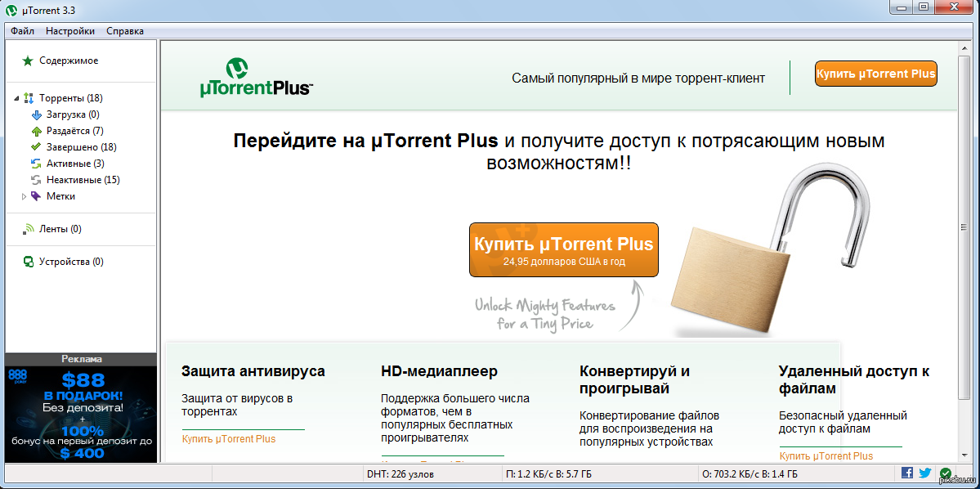This screenshot has width=980, height=489.
Task: Select the Завершено (18) checkmark icon
Action: (x=36, y=147)
